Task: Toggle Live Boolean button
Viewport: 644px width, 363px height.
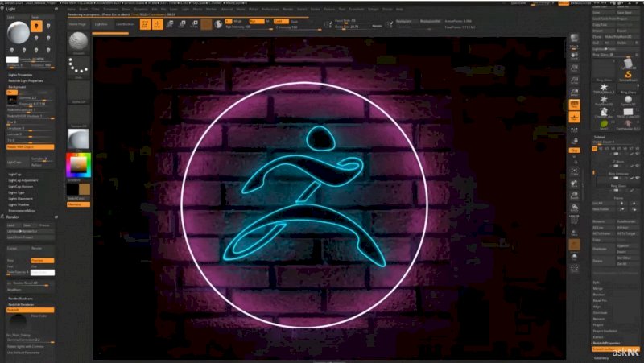Action: point(126,24)
